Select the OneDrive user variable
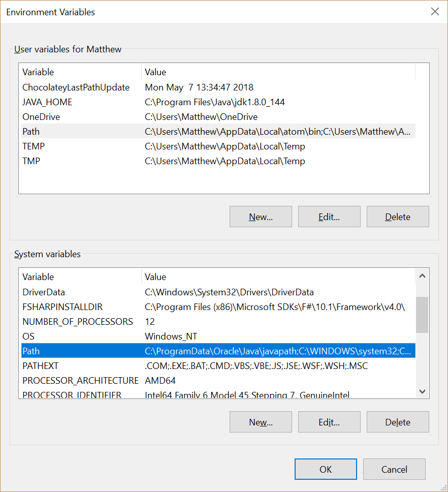Image resolution: width=448 pixels, height=492 pixels. coord(41,117)
